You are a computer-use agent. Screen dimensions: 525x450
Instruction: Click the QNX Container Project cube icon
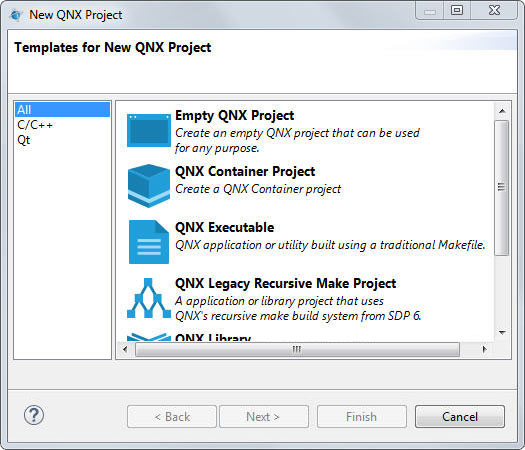(149, 186)
